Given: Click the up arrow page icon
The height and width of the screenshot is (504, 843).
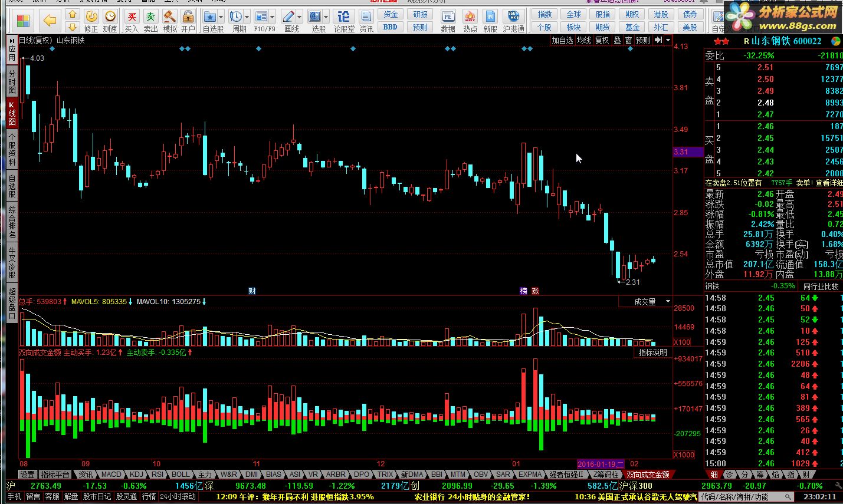Looking at the screenshot, I should (73, 15).
